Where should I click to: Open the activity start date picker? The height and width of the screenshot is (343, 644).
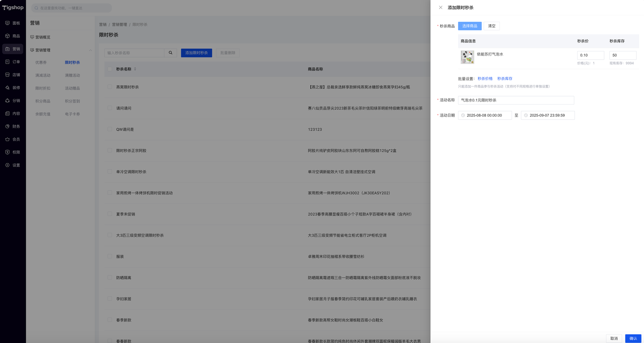(x=485, y=116)
